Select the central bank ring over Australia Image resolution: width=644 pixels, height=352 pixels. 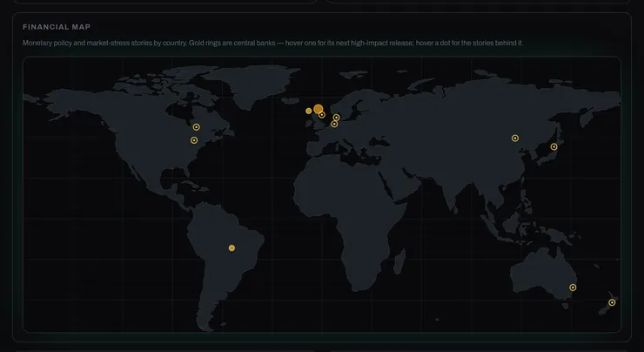tap(573, 288)
